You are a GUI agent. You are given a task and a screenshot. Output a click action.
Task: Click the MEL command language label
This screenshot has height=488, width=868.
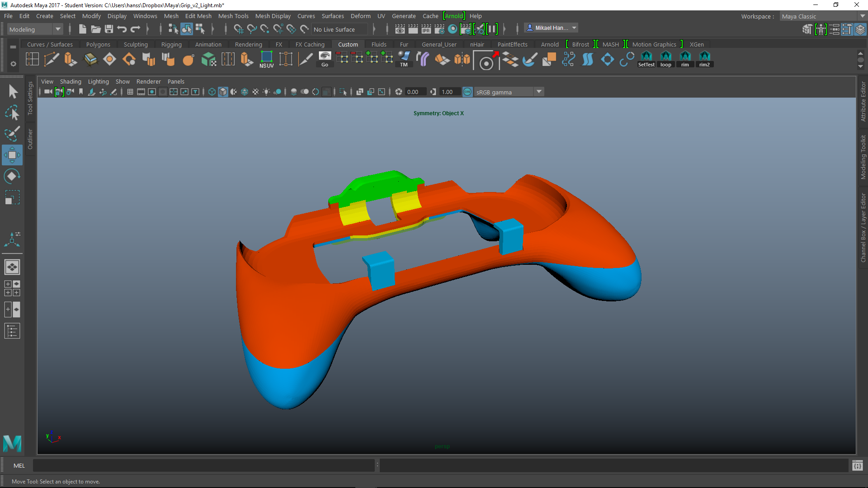(x=19, y=465)
